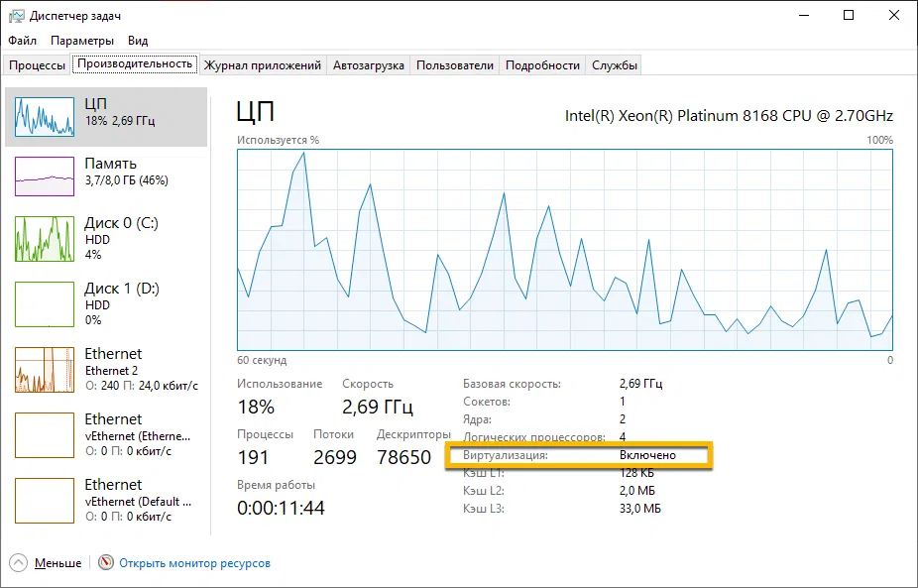Select the Память mini graph thumbnail
The width and height of the screenshot is (918, 588).
coord(45,176)
